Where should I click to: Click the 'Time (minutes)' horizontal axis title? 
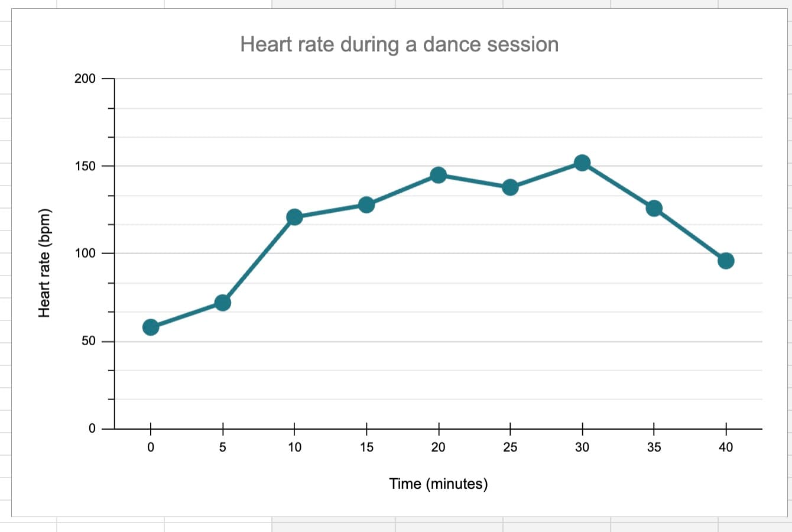pos(439,484)
